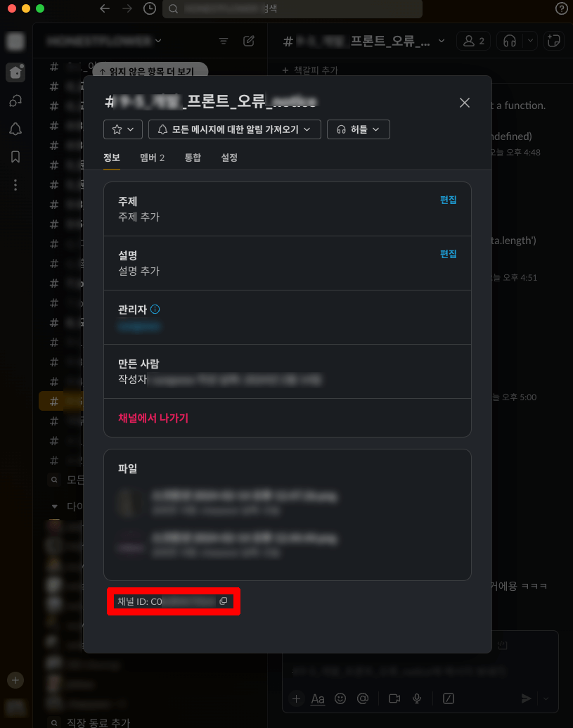This screenshot has width=573, height=728.
Task: Switch to the 멤버 2 tab
Action: (152, 158)
